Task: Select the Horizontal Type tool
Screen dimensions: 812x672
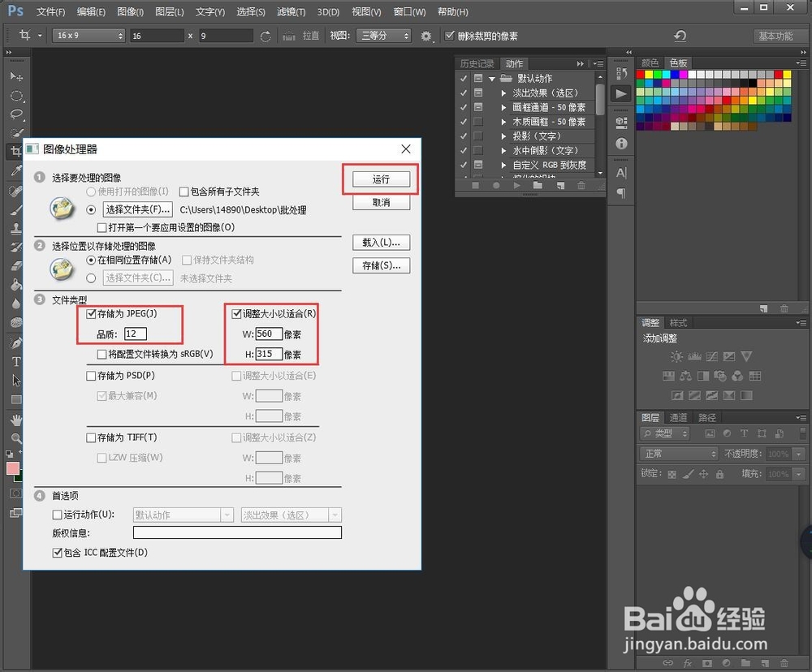Action: (x=16, y=361)
